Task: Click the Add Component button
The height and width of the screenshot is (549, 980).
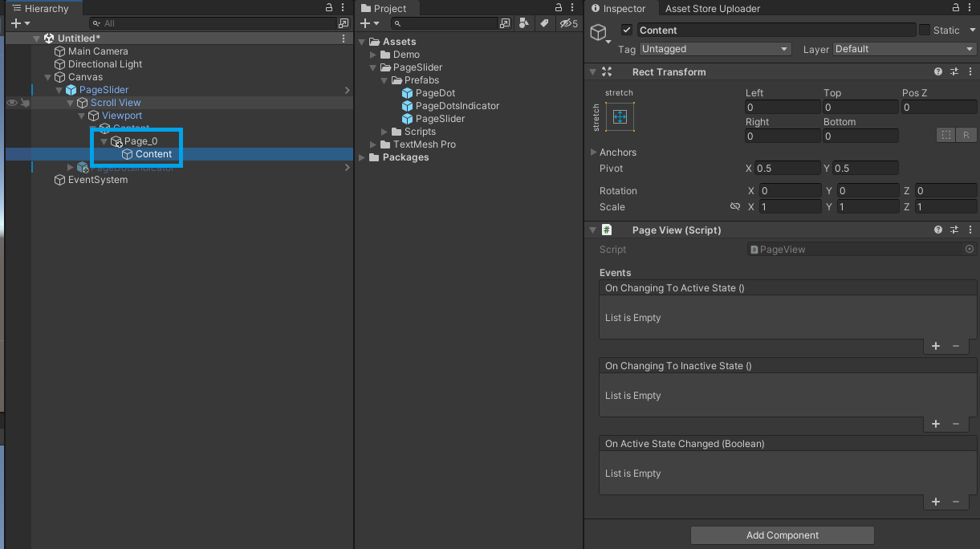Action: pos(782,535)
